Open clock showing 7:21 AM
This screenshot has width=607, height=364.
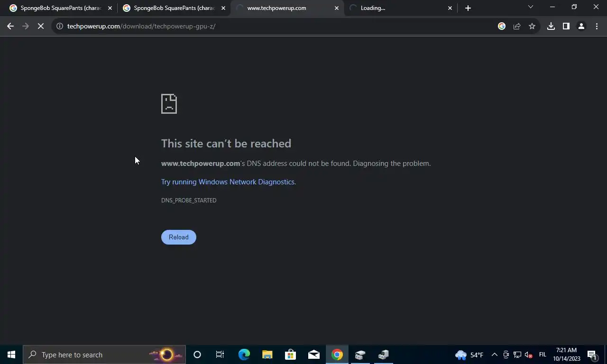(567, 355)
